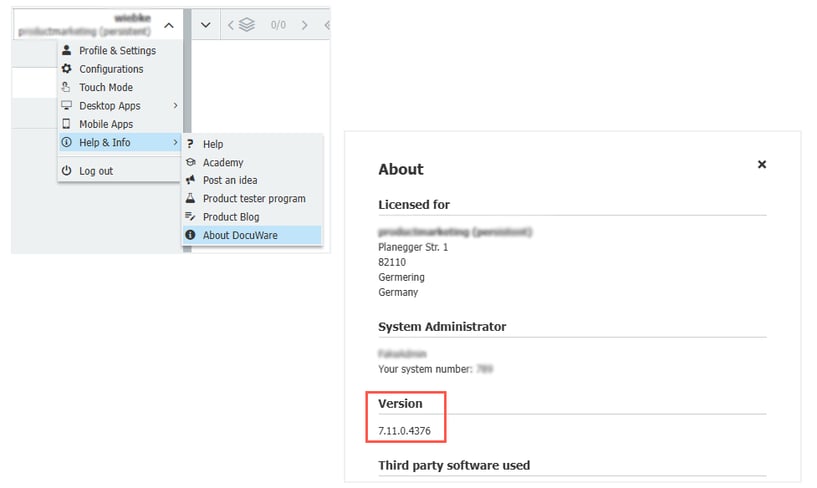
Task: Click the Post an idea megaphone icon
Action: click(191, 181)
